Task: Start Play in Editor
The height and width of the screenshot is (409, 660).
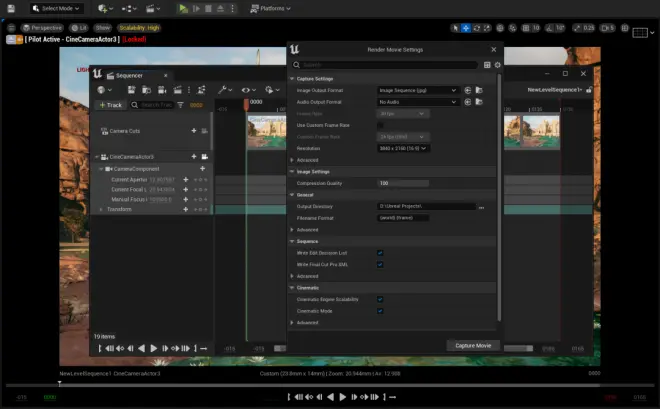Action: click(183, 8)
